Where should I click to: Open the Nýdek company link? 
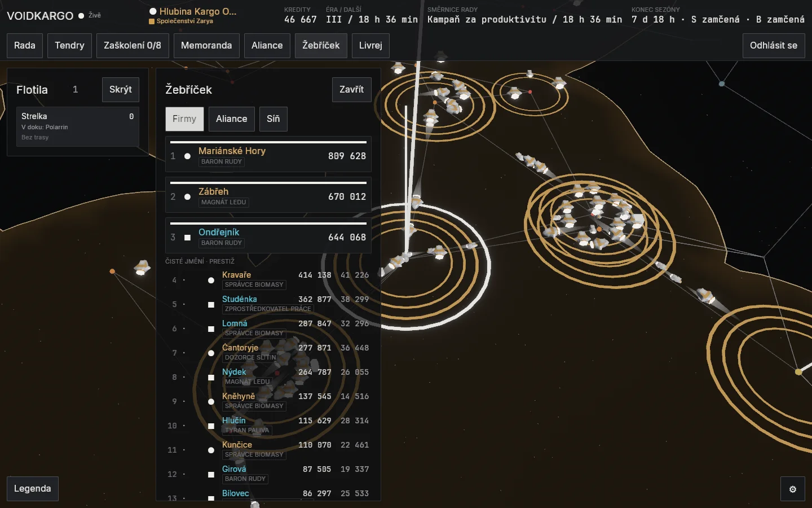tap(234, 372)
